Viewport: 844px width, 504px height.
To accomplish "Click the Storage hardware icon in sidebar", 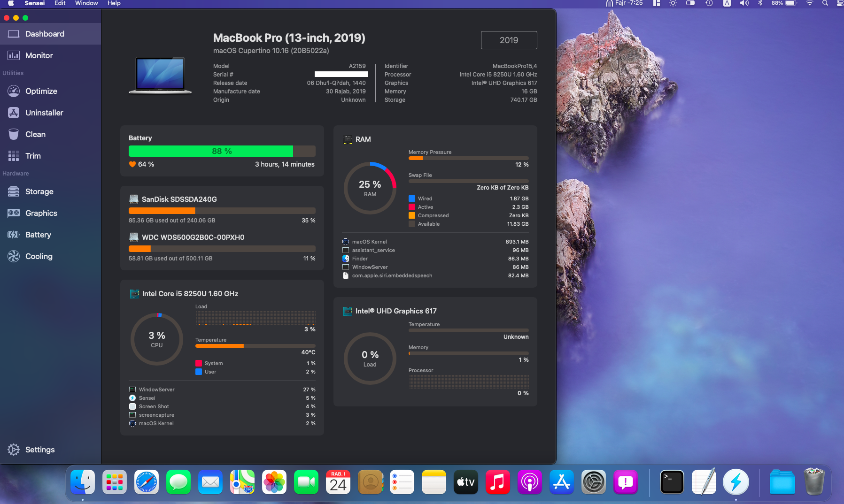I will (x=14, y=191).
